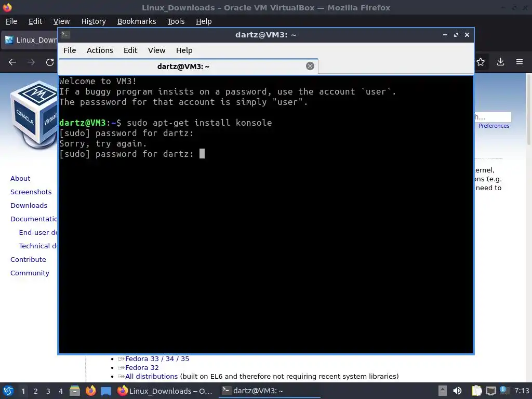The height and width of the screenshot is (399, 532).
Task: Open Firefox Help menu
Action: (204, 21)
